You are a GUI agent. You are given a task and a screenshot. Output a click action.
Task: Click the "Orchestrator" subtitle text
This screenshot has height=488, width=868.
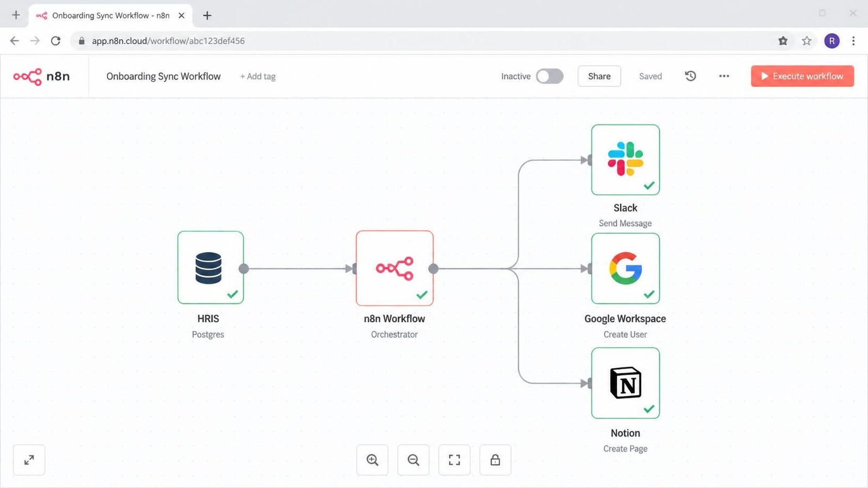point(394,334)
